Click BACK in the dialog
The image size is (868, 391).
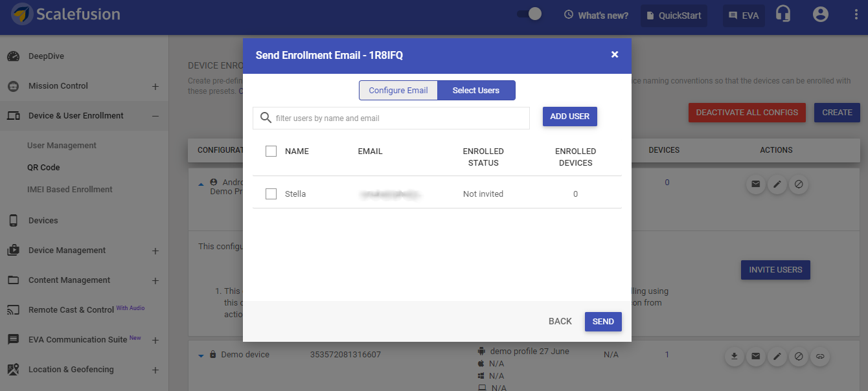(x=560, y=322)
